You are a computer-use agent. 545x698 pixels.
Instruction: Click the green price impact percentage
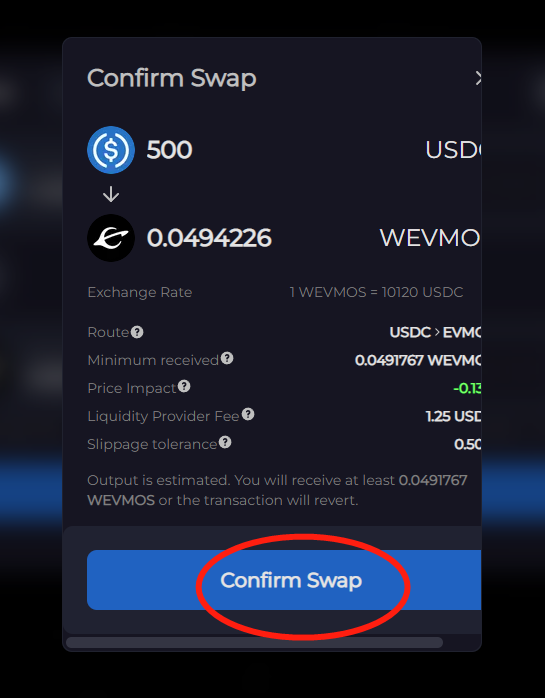point(467,388)
